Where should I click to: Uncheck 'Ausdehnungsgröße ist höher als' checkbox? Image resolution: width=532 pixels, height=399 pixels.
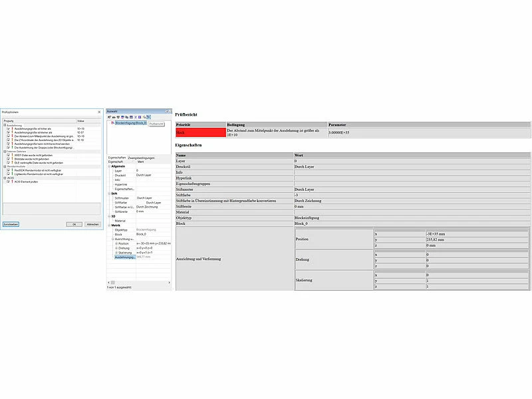(7, 128)
